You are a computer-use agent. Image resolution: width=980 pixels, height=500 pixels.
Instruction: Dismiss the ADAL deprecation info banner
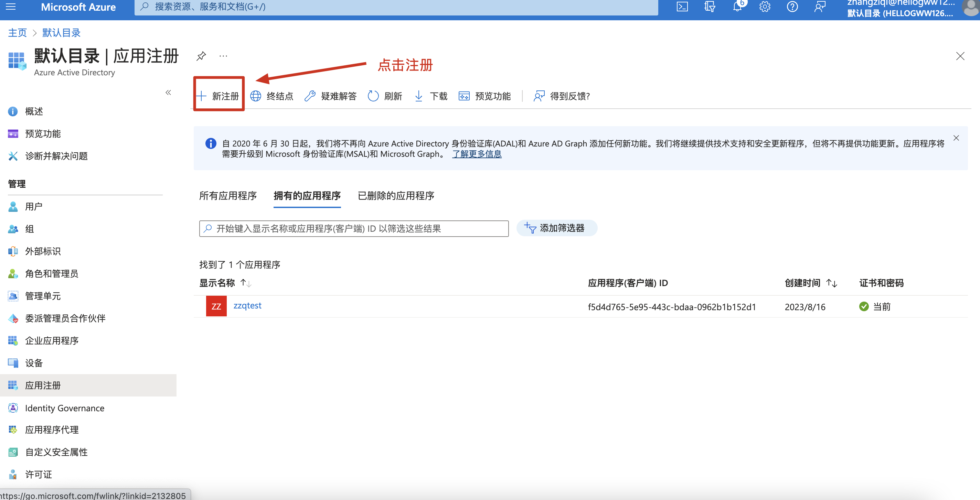tap(956, 138)
